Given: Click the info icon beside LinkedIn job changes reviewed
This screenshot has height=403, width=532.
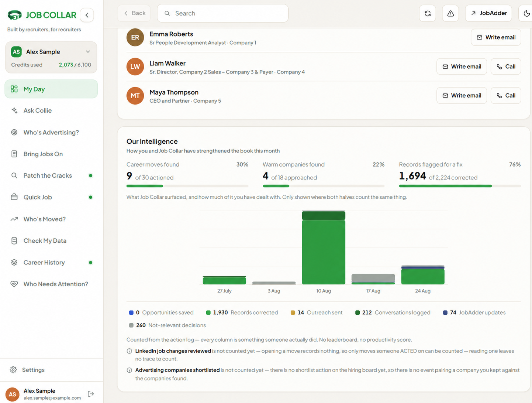Looking at the screenshot, I should [x=129, y=351].
